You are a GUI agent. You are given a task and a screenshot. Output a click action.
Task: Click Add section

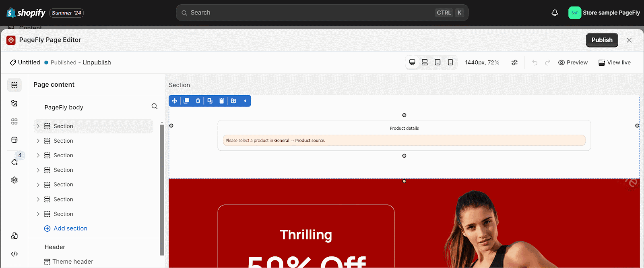tap(66, 229)
